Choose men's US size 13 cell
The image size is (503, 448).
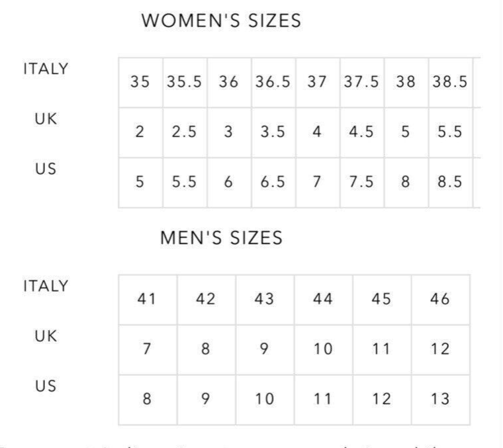pyautogui.click(x=440, y=400)
